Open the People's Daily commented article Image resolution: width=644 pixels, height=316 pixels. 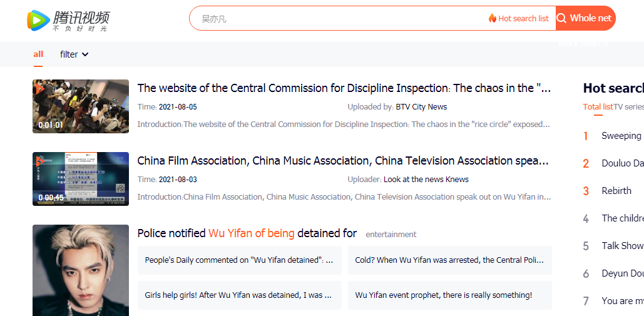click(239, 260)
